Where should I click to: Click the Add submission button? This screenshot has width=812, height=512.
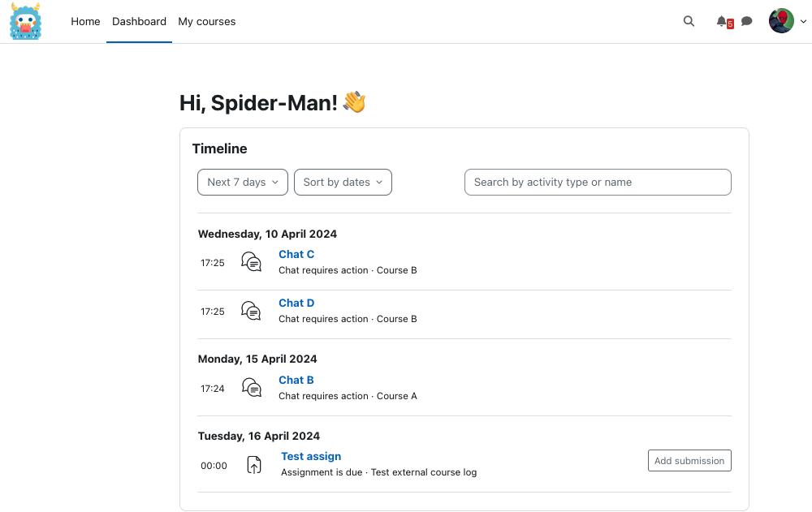pos(689,461)
